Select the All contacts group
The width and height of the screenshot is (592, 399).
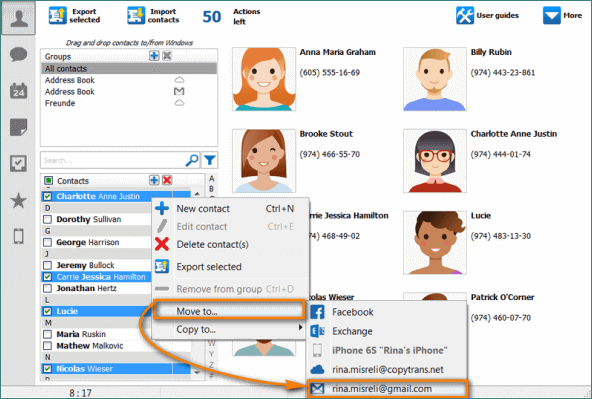pos(129,69)
